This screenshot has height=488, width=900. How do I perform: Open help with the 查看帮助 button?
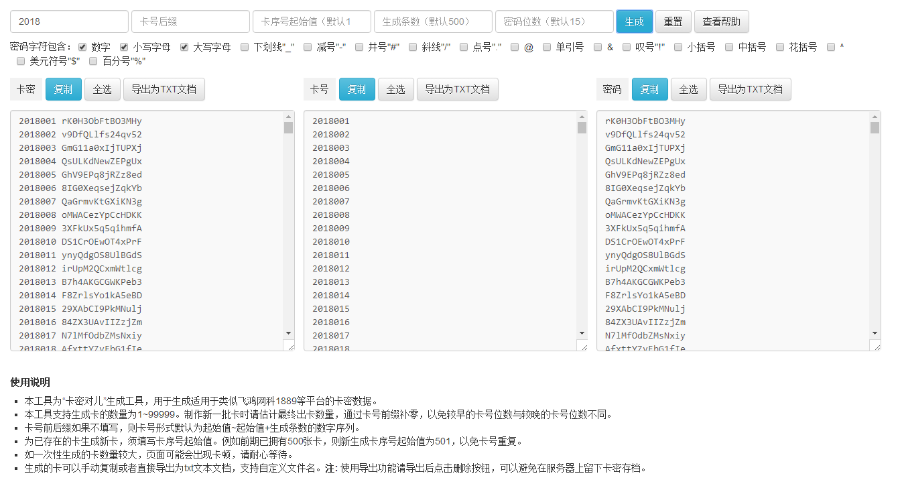pyautogui.click(x=721, y=22)
